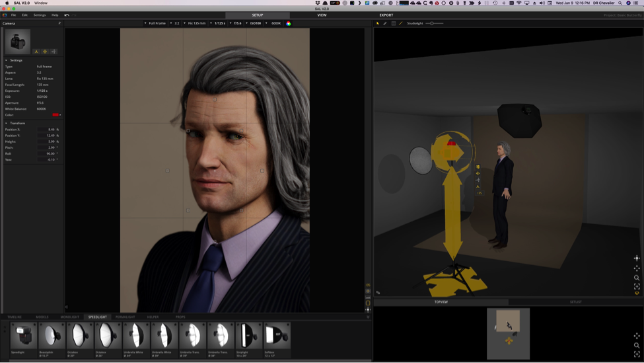Click the undo arrow icon
The image size is (644, 363).
tap(67, 15)
